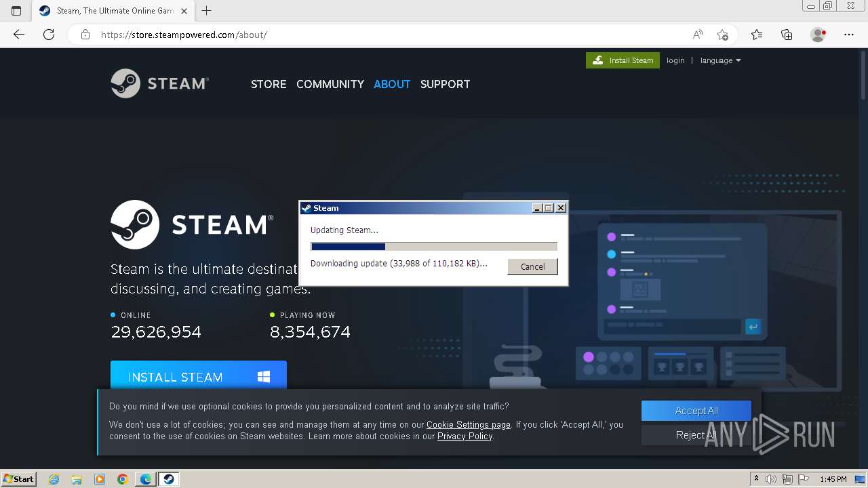Image resolution: width=868 pixels, height=488 pixels.
Task: Click Steam icon in dialog title bar
Action: tap(307, 208)
